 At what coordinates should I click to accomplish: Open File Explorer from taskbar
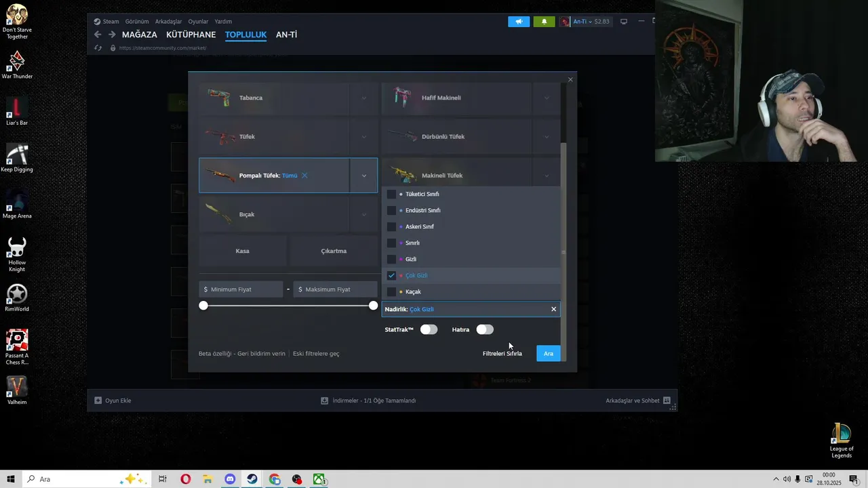208,479
